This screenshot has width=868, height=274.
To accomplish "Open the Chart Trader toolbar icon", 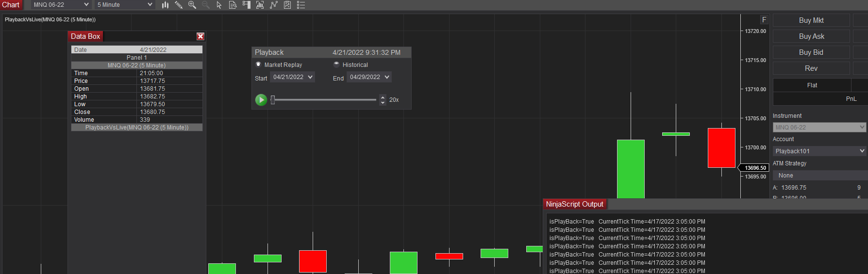I will point(247,5).
